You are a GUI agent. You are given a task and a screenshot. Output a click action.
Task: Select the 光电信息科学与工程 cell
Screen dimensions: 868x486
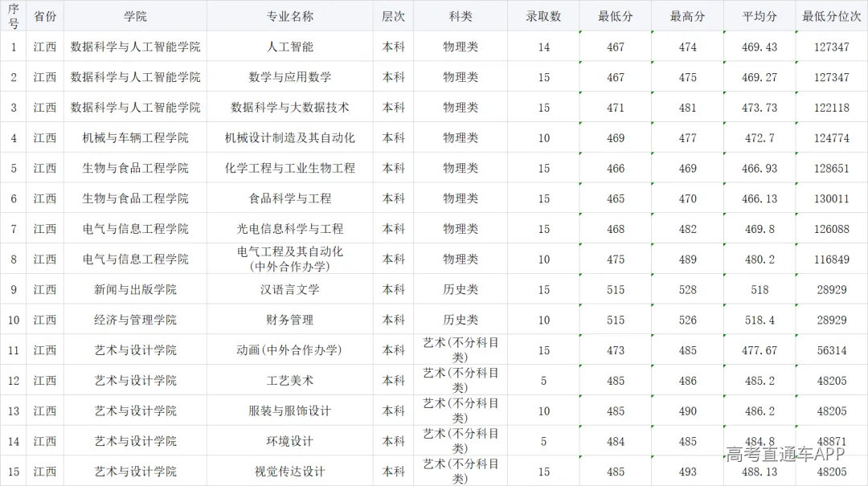click(290, 229)
